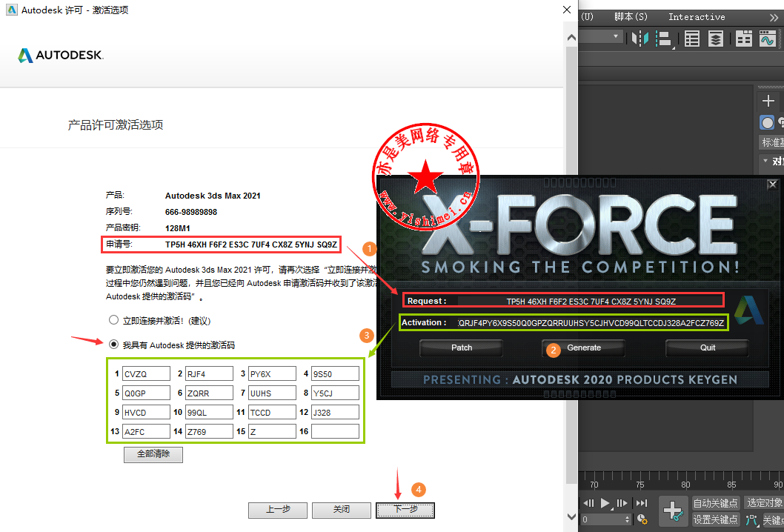Show hidden menus via double-chevron icon

(774, 18)
